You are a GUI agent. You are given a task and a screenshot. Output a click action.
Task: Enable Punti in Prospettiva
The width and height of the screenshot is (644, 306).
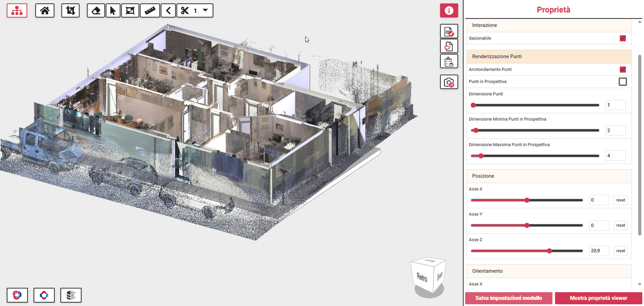pos(623,81)
